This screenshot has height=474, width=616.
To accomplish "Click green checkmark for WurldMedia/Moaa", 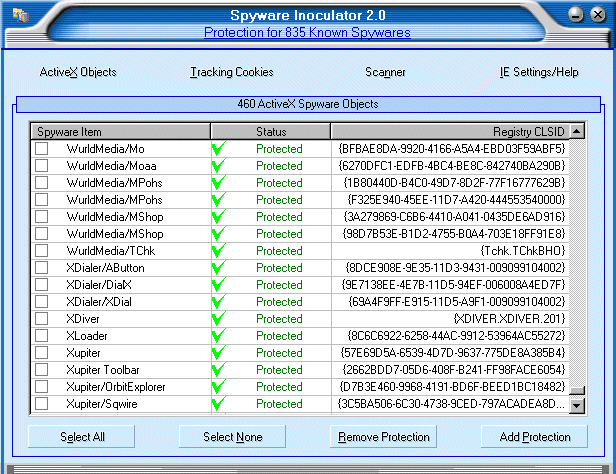I will point(219,166).
